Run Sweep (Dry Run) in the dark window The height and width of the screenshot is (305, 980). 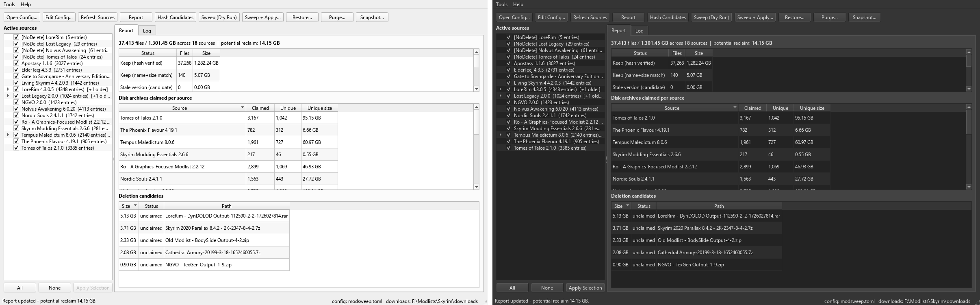click(x=711, y=17)
